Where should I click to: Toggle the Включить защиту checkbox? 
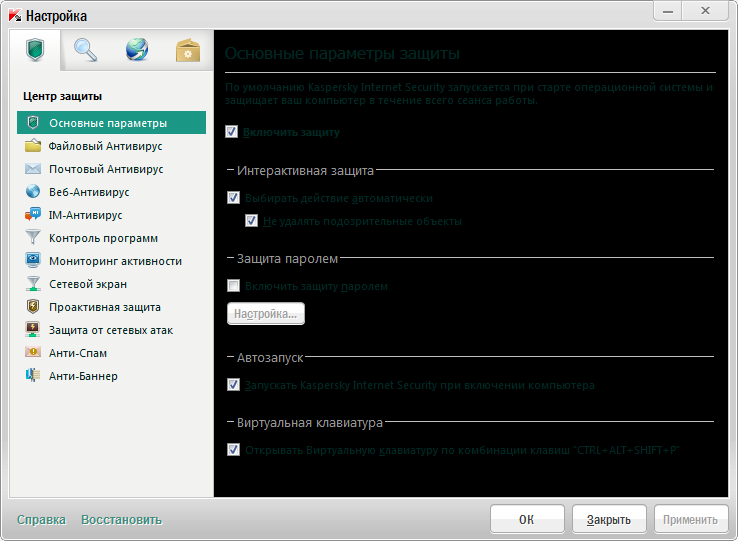point(232,132)
